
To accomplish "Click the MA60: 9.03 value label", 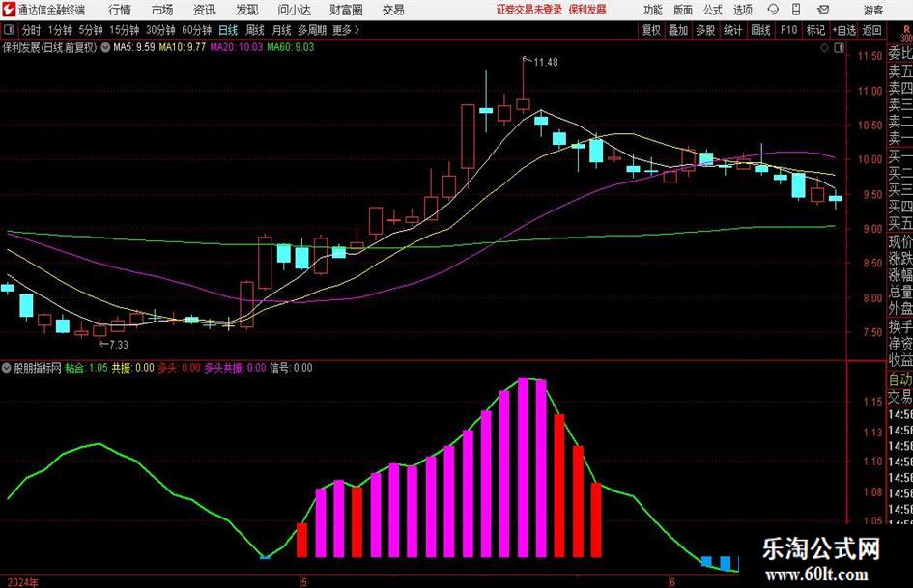I will pos(291,47).
